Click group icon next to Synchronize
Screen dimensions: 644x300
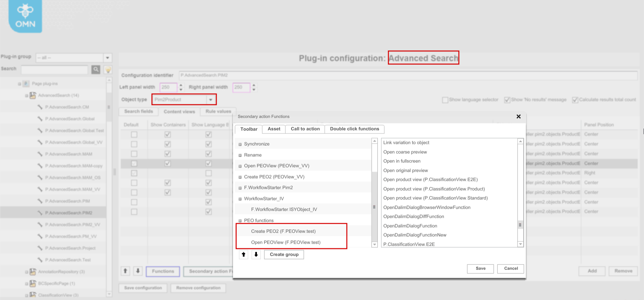240,144
